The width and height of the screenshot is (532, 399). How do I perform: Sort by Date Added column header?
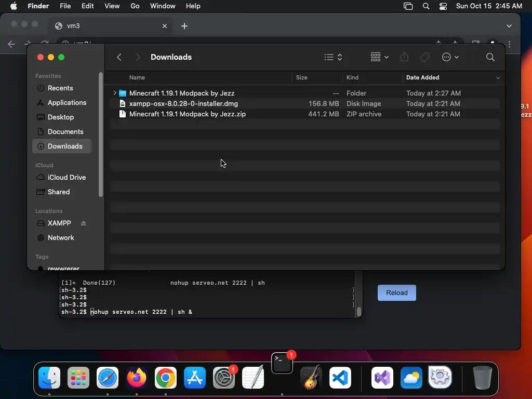(x=422, y=77)
